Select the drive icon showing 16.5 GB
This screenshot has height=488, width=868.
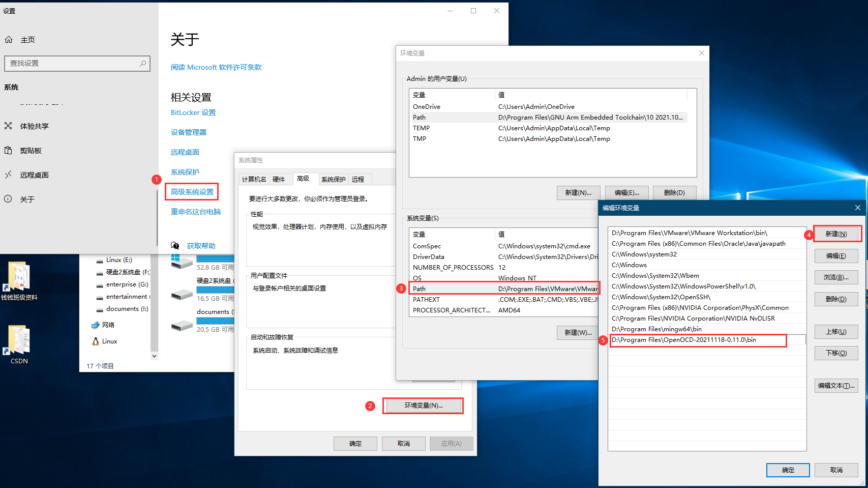[182, 294]
